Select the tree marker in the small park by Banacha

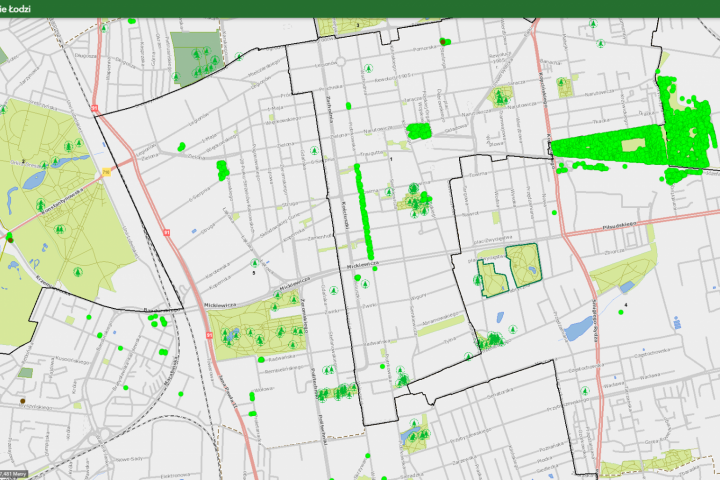tap(562, 83)
